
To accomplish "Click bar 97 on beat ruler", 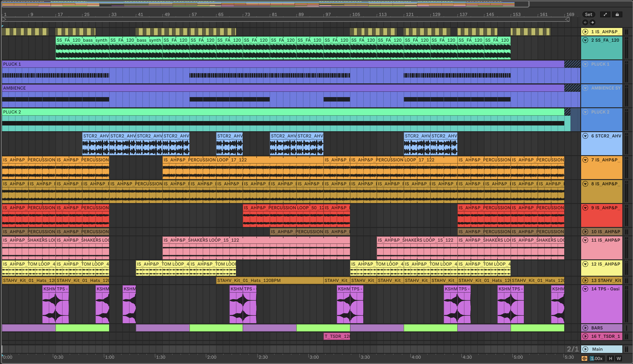I will click(328, 14).
